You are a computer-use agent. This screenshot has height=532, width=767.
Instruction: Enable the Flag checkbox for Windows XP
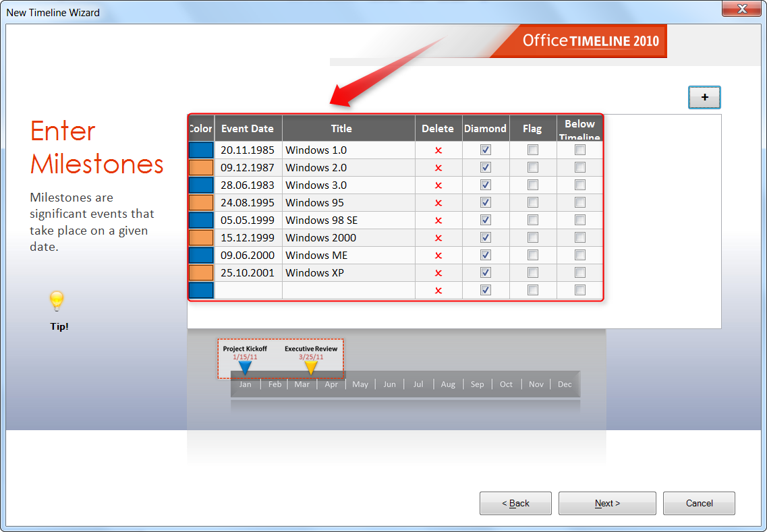(532, 272)
